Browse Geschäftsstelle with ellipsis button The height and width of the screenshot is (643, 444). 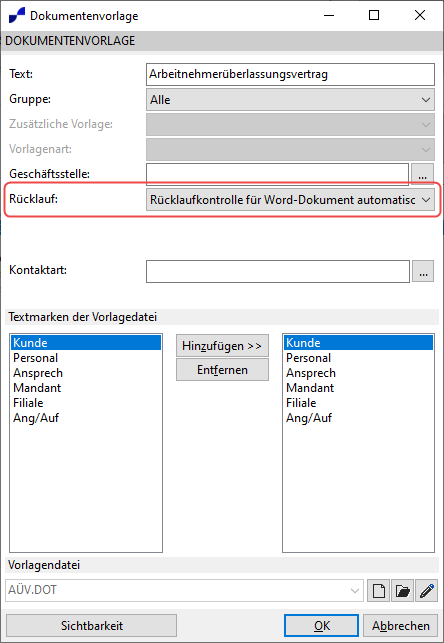pos(423,174)
